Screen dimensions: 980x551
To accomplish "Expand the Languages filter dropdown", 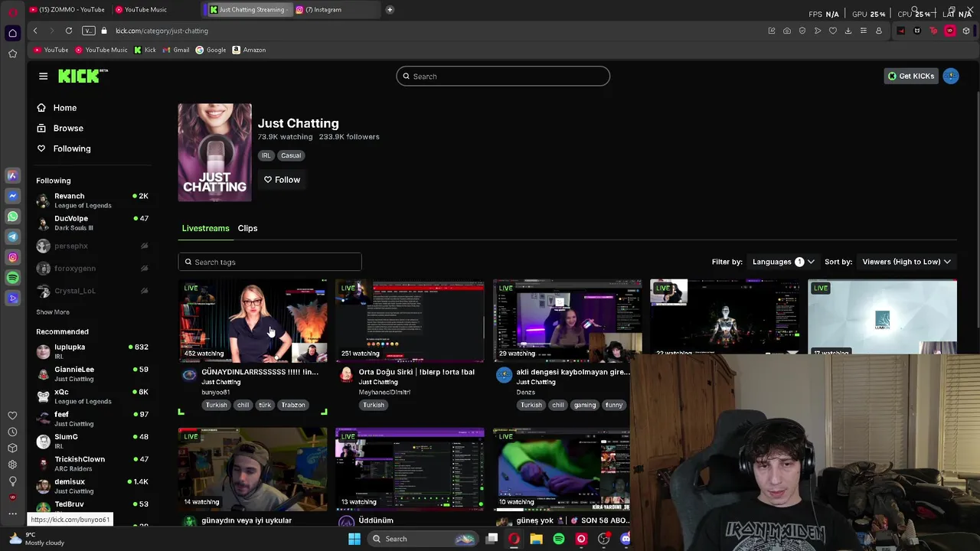I will pos(783,262).
